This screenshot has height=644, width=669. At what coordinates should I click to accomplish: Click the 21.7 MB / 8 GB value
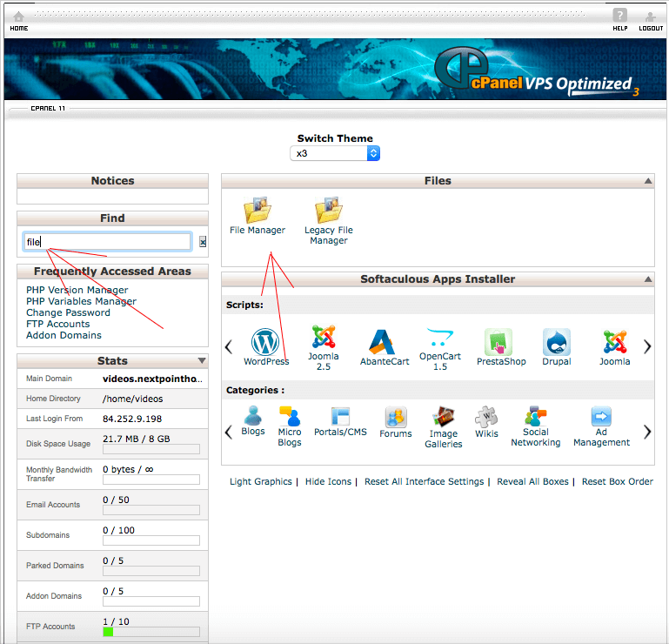(136, 439)
